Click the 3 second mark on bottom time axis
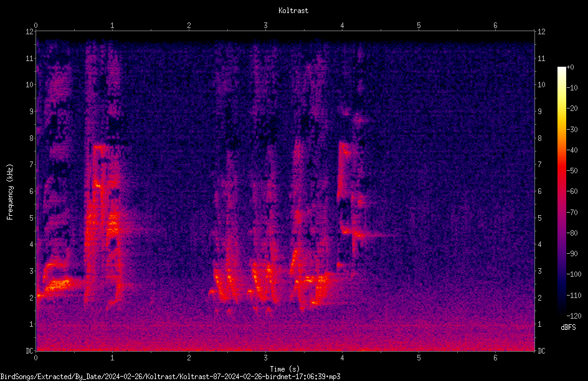The image size is (588, 381). coord(265,358)
